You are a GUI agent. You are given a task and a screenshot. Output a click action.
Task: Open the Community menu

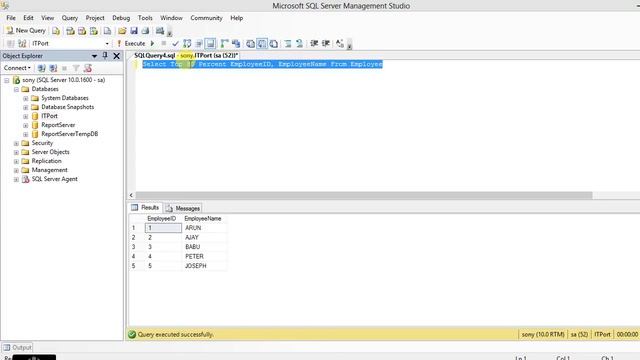click(x=207, y=18)
